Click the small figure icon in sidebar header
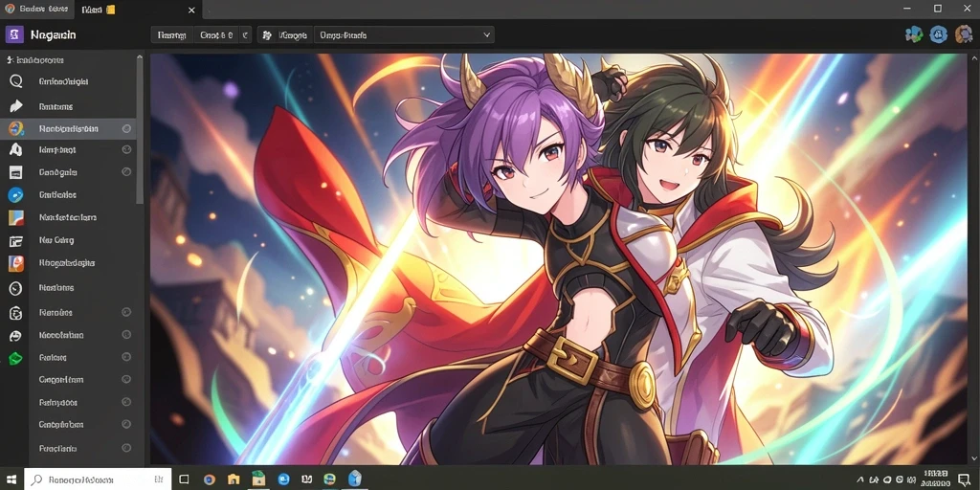980x490 pixels. click(10, 60)
